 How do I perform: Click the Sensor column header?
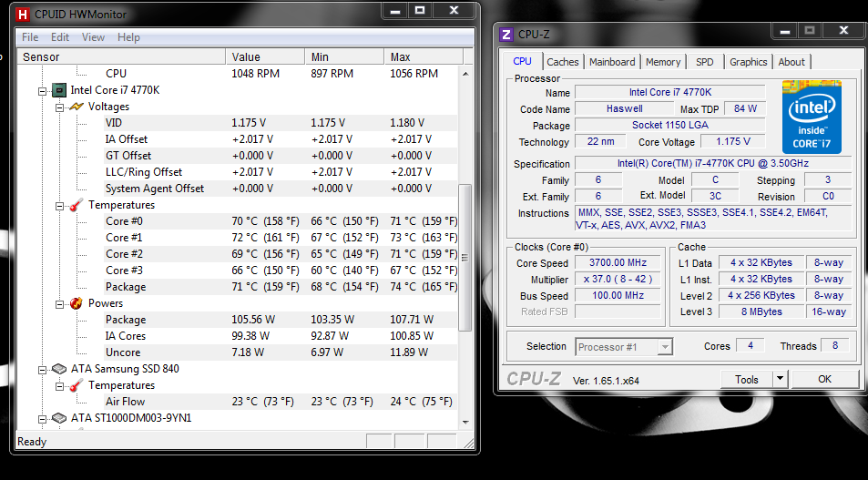tap(122, 57)
